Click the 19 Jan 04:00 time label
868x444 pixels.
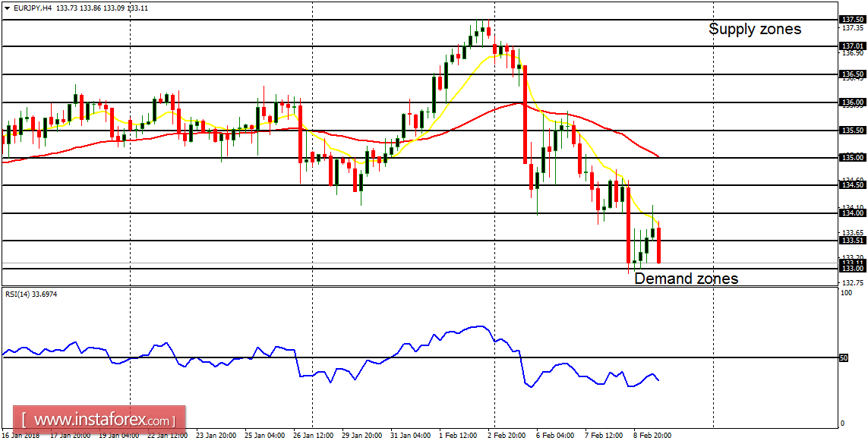click(x=118, y=435)
